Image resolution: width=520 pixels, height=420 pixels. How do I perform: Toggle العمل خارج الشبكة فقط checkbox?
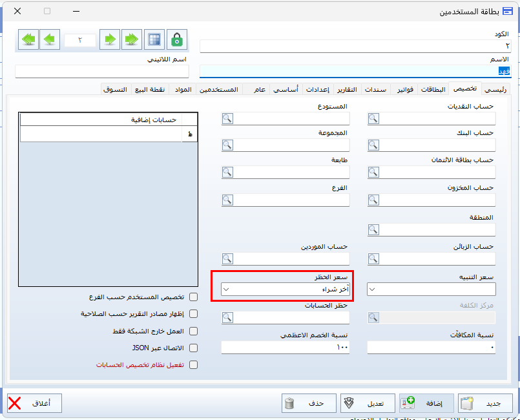pyautogui.click(x=193, y=331)
